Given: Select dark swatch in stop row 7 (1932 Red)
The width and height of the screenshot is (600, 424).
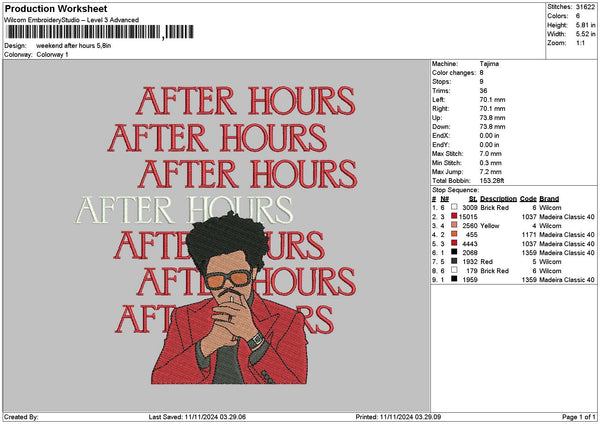Looking at the screenshot, I should tap(454, 261).
